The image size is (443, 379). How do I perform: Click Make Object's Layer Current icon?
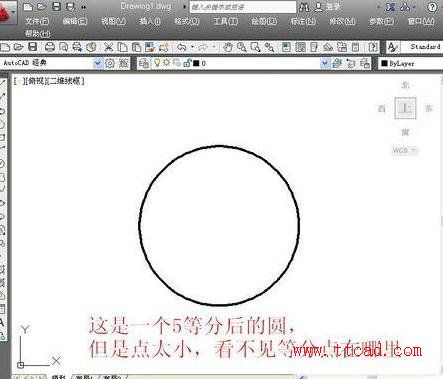[337, 63]
